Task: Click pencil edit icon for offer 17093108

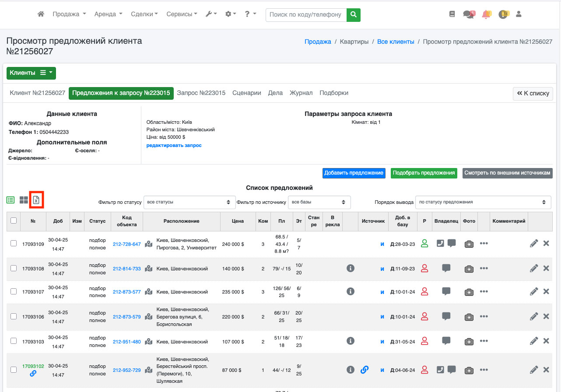Action: coord(533,269)
